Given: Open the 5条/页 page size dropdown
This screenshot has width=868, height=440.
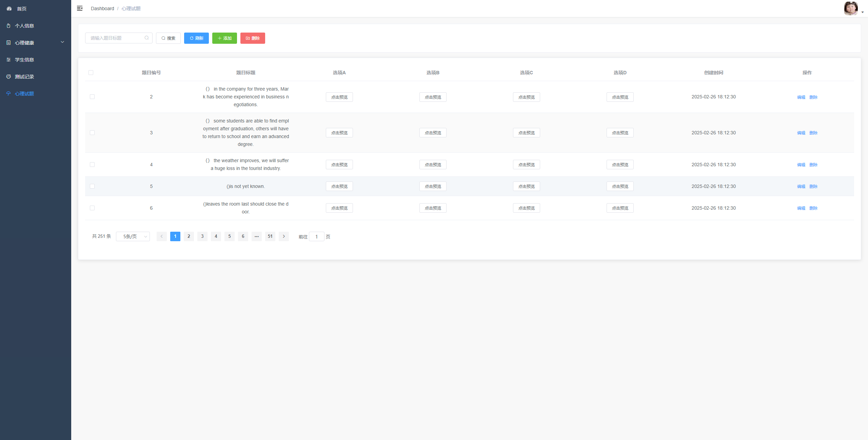Looking at the screenshot, I should [133, 236].
